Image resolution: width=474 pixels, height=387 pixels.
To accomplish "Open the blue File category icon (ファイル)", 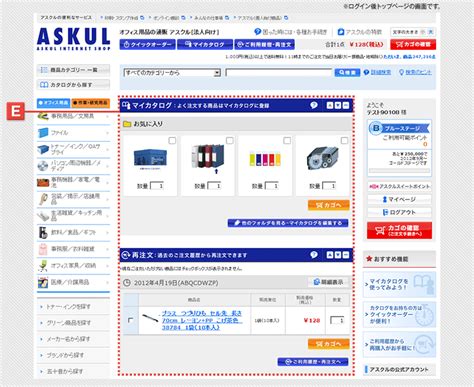I will tap(43, 133).
